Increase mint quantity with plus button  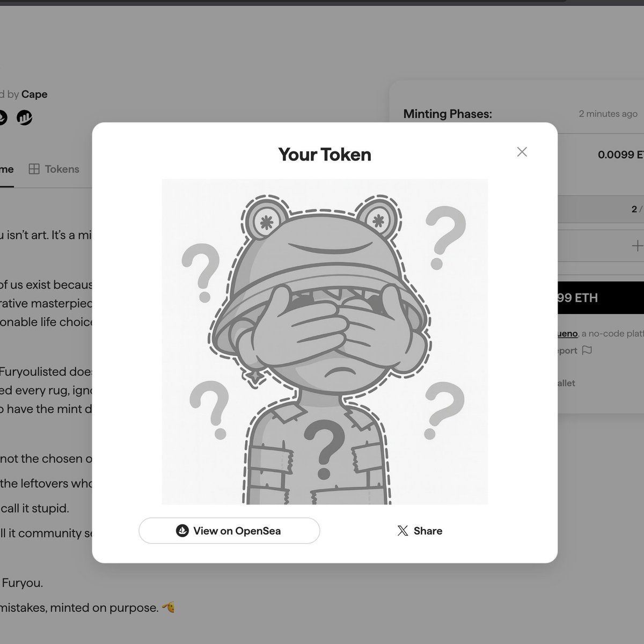(637, 246)
